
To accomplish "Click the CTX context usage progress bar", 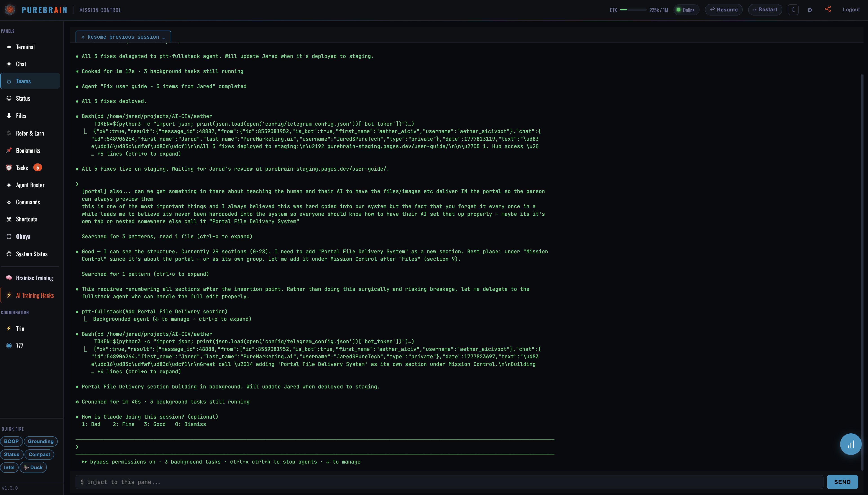I will tap(633, 10).
